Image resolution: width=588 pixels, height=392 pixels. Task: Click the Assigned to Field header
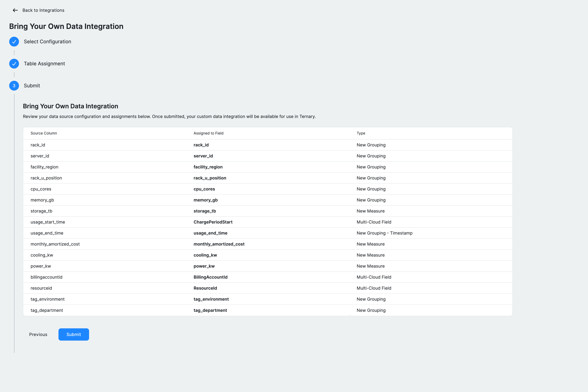(x=208, y=133)
